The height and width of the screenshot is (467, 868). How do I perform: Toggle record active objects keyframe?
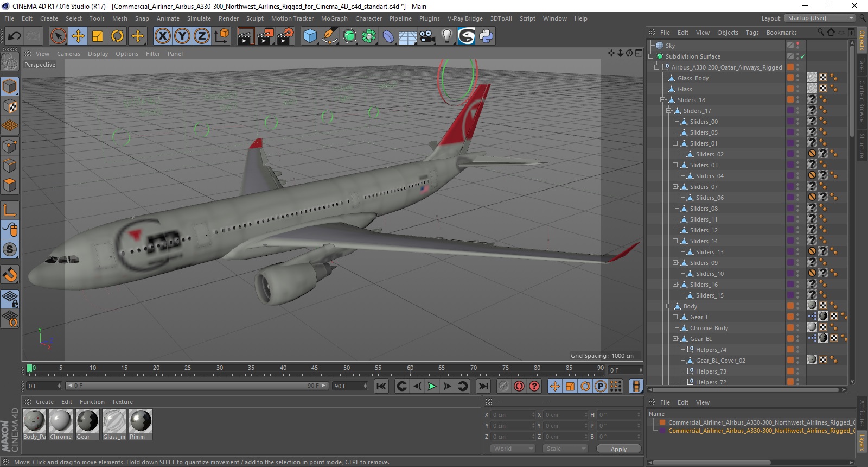point(503,386)
